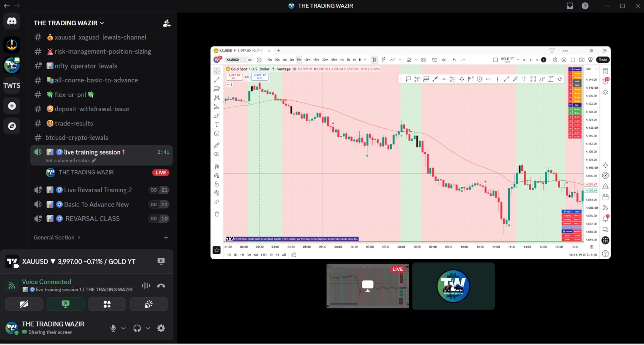644x345 pixels.
Task: Add a new server
Action: point(12,106)
